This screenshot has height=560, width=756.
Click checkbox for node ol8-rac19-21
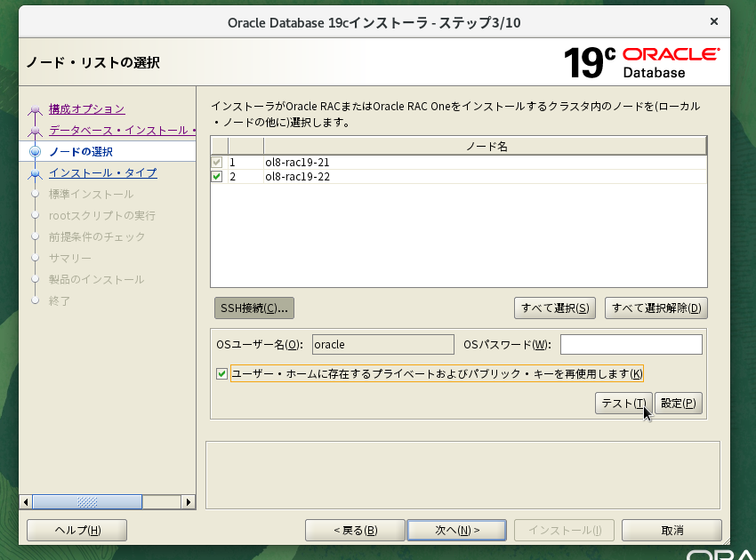[x=217, y=163]
